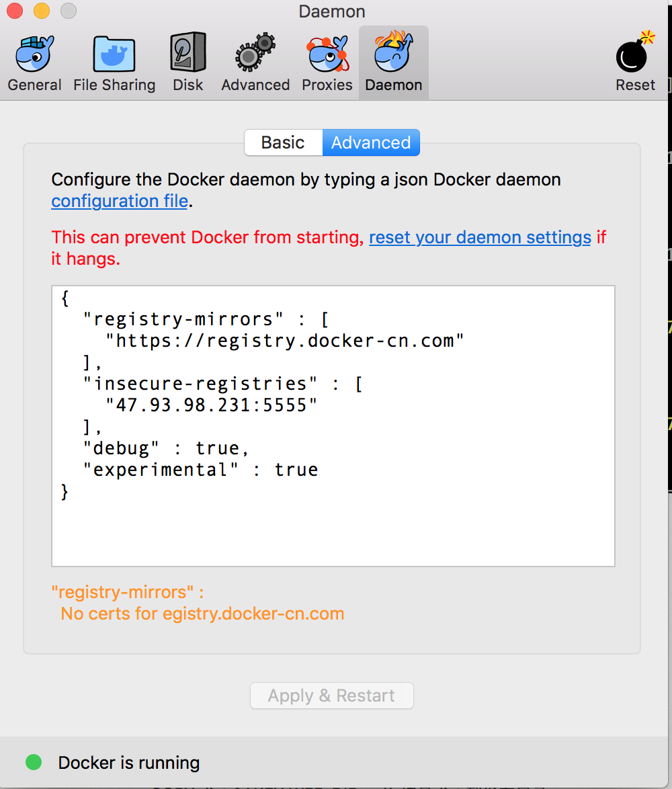Image resolution: width=672 pixels, height=789 pixels.
Task: Follow the reset your daemon settings link
Action: pyautogui.click(x=480, y=237)
